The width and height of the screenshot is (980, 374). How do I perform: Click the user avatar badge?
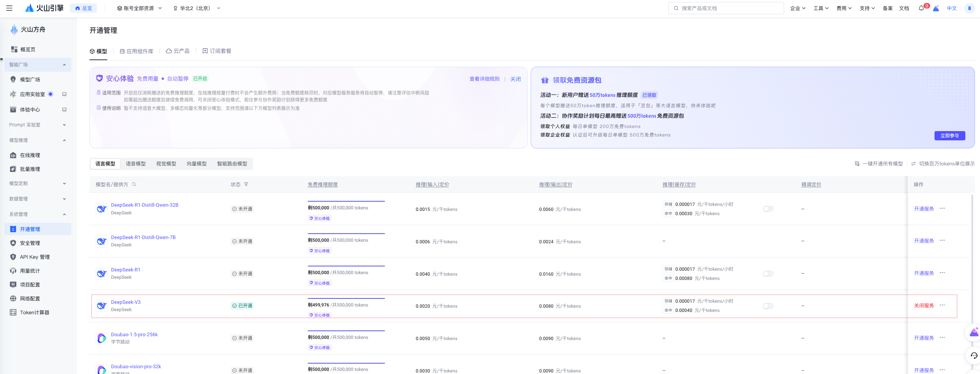tap(969, 8)
